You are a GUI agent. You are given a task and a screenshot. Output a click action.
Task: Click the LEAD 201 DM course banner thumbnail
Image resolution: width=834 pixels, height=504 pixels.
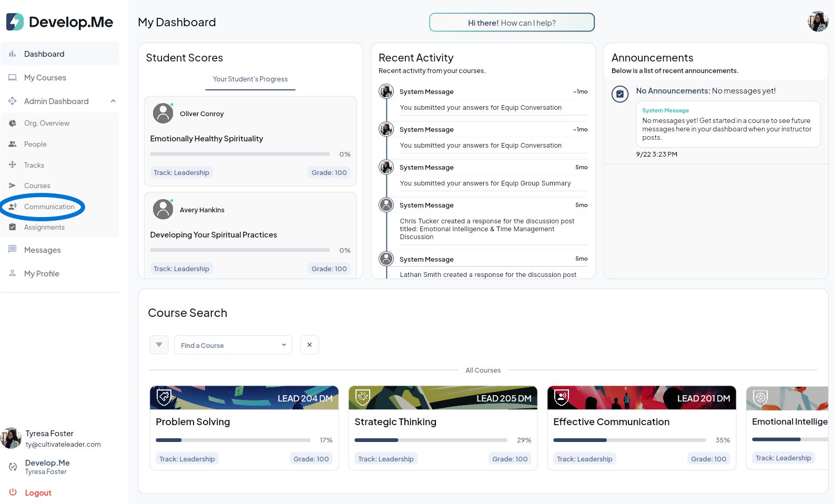pyautogui.click(x=642, y=398)
